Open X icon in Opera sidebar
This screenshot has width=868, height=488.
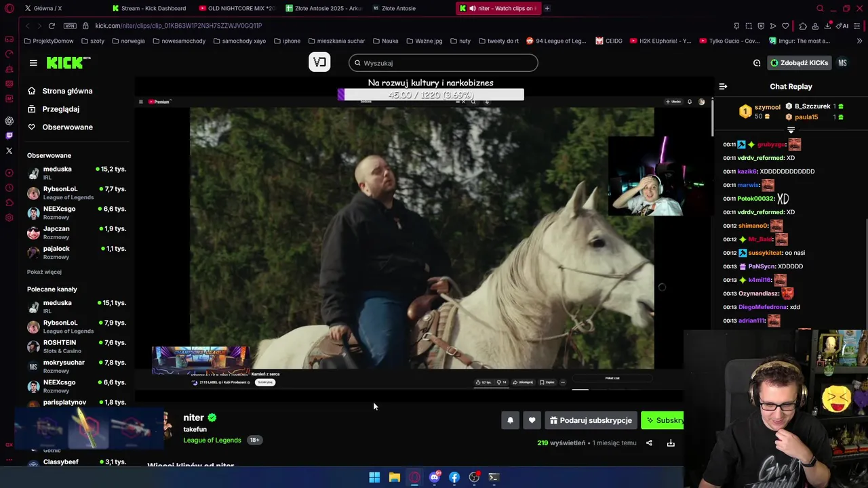9,150
